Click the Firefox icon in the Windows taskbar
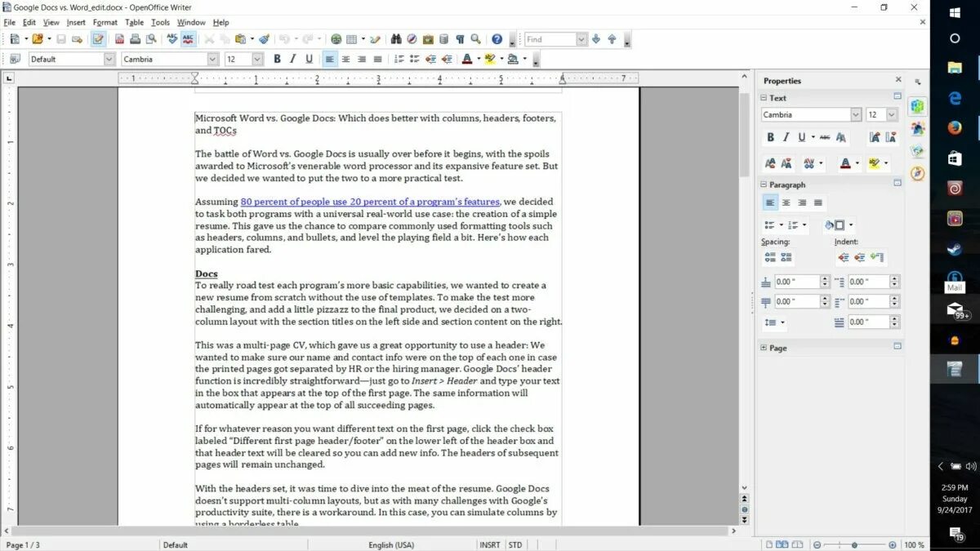 (955, 128)
